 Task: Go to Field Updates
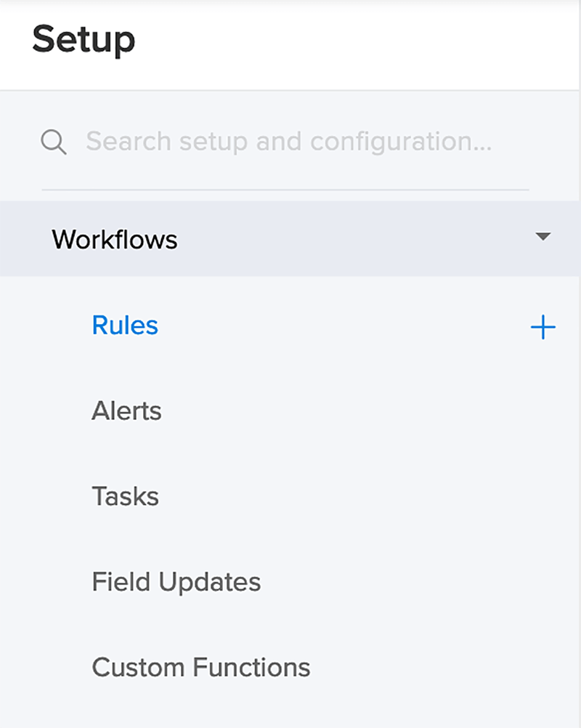tap(176, 582)
